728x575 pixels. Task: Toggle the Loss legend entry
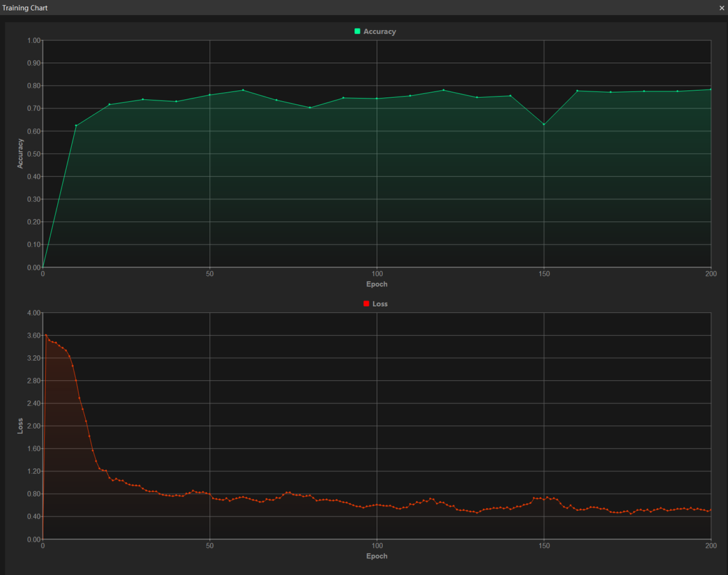(376, 304)
